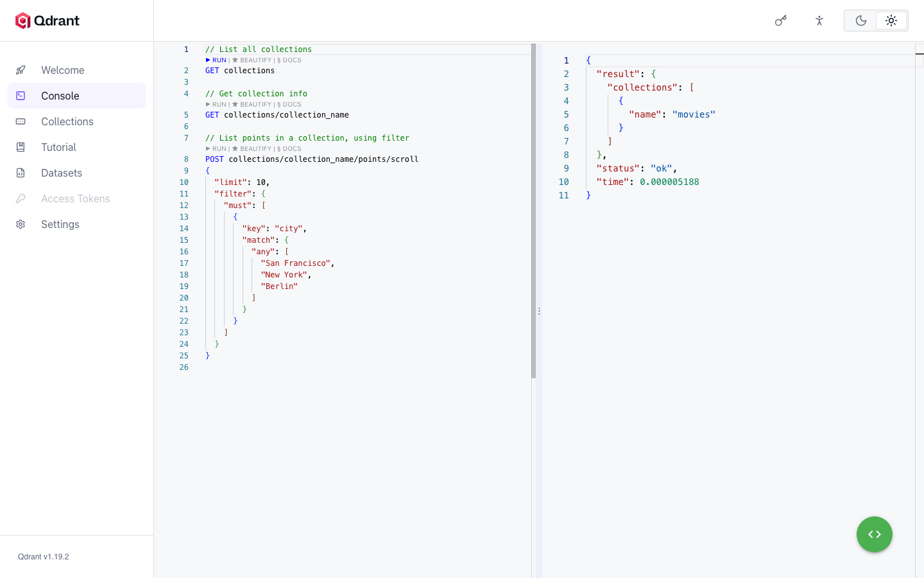The width and height of the screenshot is (924, 578).
Task: Click the Collections sidebar icon
Action: click(21, 121)
